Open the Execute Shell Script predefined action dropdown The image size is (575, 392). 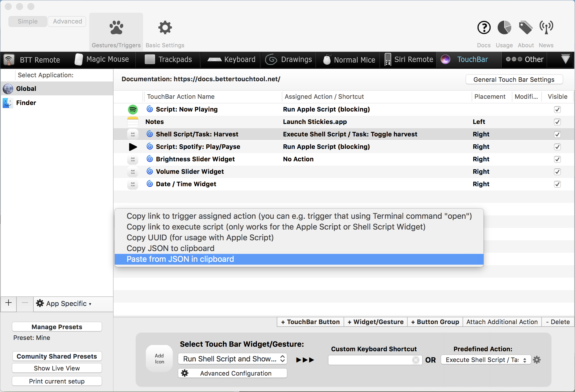[485, 360]
